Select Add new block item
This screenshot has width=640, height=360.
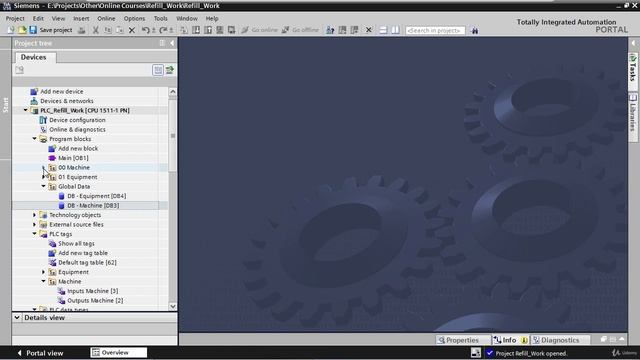coord(78,148)
